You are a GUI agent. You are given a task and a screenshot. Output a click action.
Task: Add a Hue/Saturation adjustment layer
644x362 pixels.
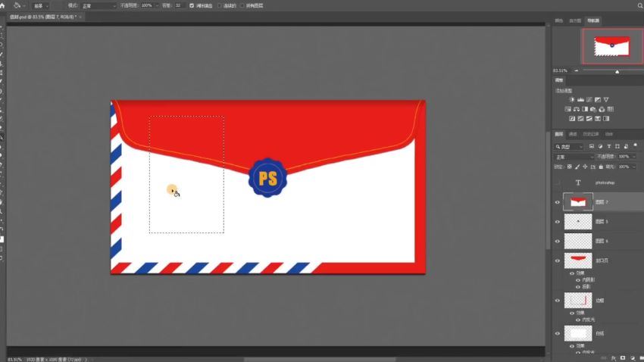coord(567,109)
